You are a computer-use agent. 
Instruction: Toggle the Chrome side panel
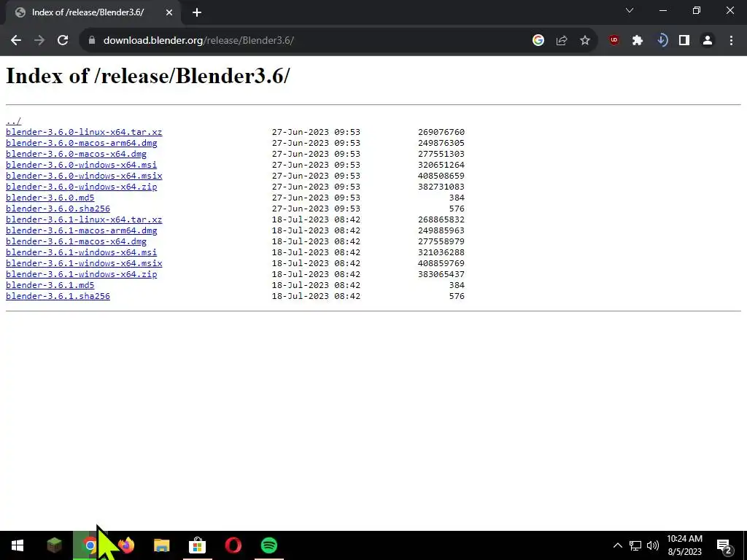[684, 41]
